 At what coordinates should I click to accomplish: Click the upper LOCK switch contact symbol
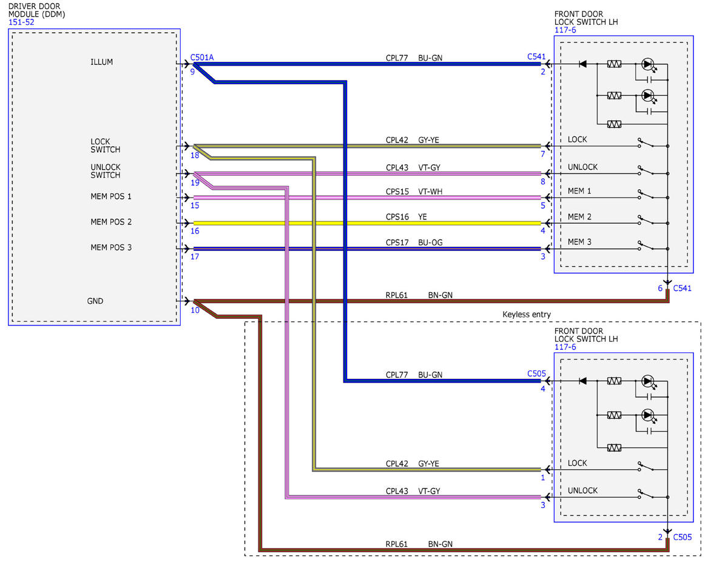646,145
